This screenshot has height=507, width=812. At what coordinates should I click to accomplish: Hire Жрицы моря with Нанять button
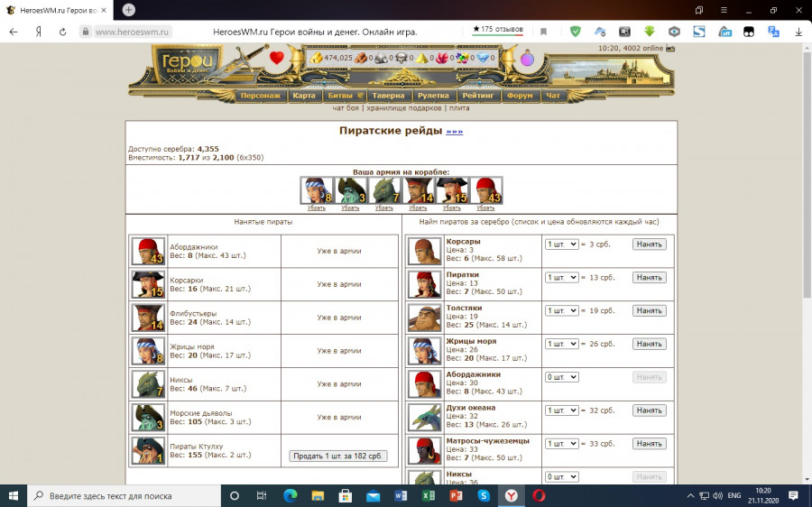[650, 344]
